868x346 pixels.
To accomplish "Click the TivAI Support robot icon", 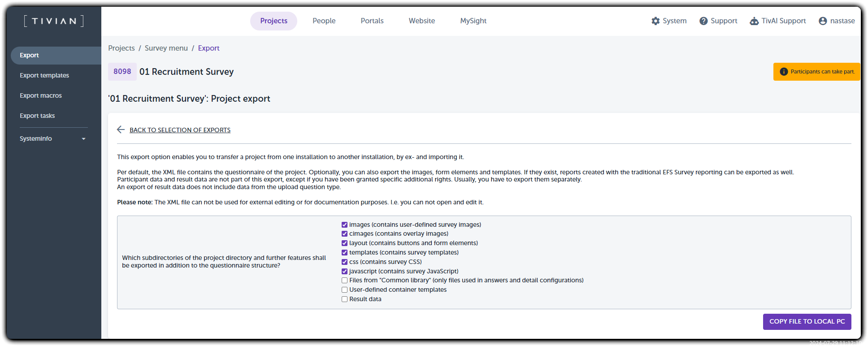I will pos(754,21).
